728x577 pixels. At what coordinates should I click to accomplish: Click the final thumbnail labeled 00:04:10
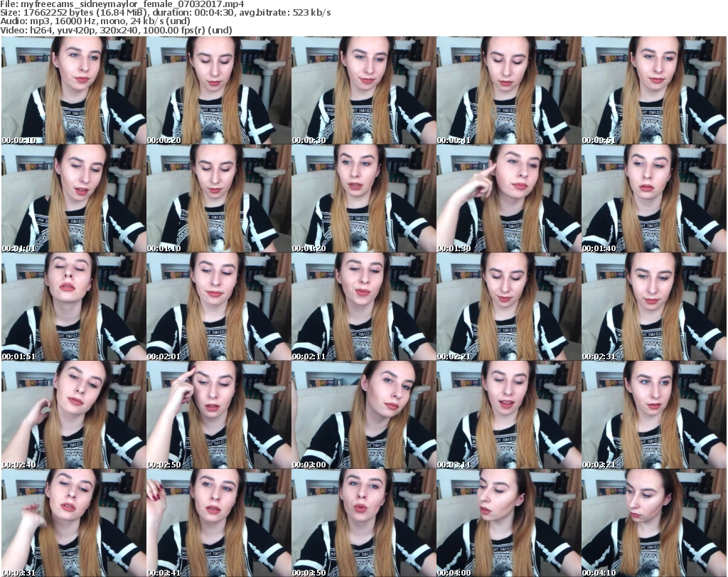click(654, 523)
